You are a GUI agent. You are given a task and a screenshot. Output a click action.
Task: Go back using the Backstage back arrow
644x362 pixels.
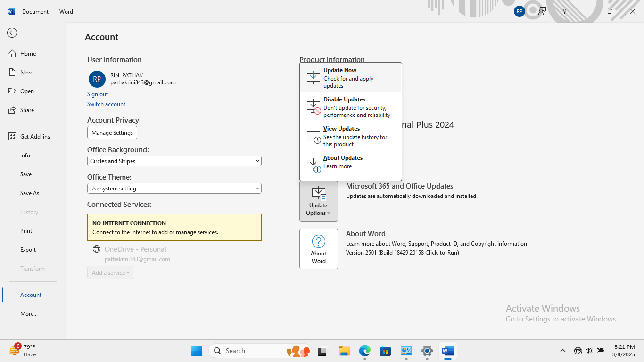[12, 33]
